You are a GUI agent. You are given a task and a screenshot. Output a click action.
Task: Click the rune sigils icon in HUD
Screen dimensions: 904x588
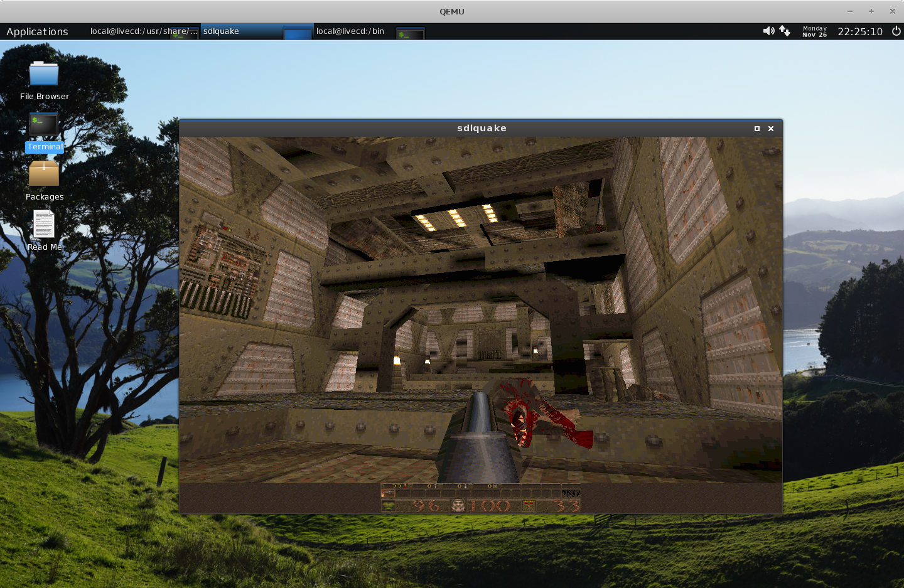571,493
